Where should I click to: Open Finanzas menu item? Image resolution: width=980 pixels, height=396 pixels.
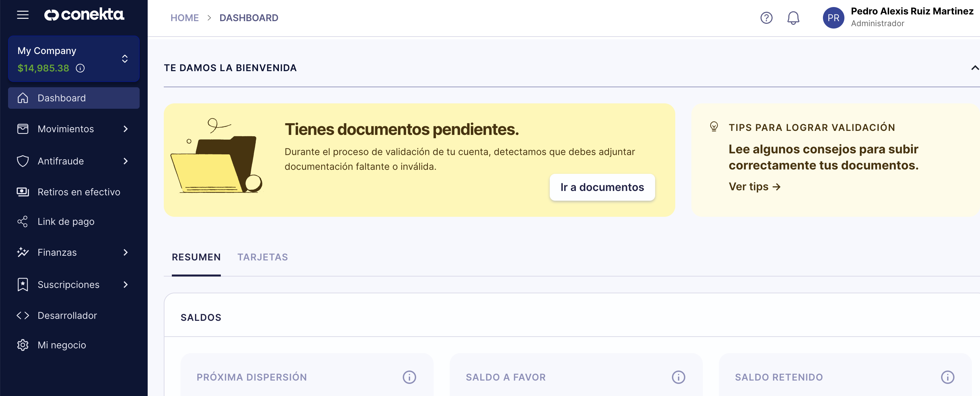pos(74,252)
